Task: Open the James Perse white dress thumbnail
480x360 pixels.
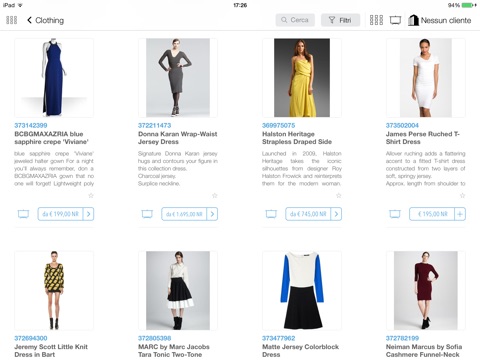Action: click(426, 78)
